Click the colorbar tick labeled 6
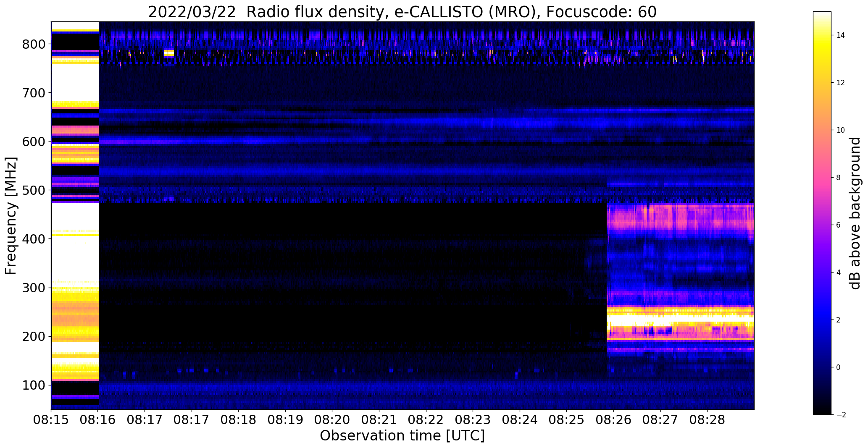The height and width of the screenshot is (448, 868). tap(838, 225)
